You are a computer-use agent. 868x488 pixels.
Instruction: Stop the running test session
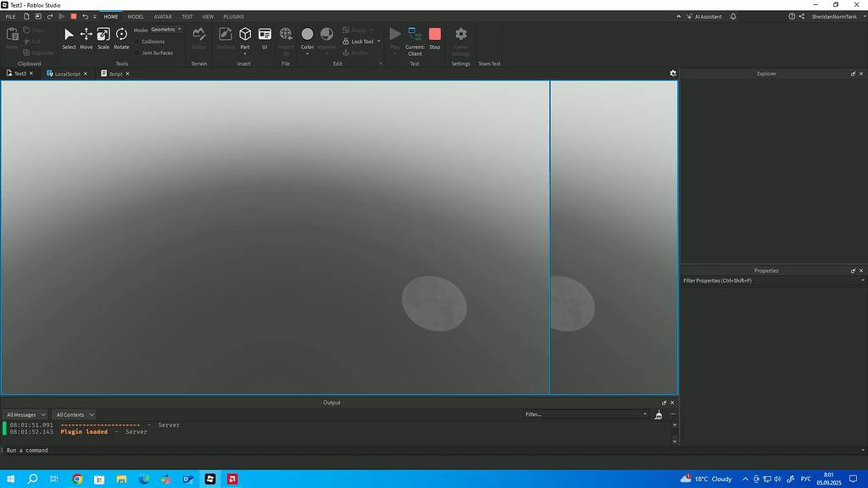(435, 39)
